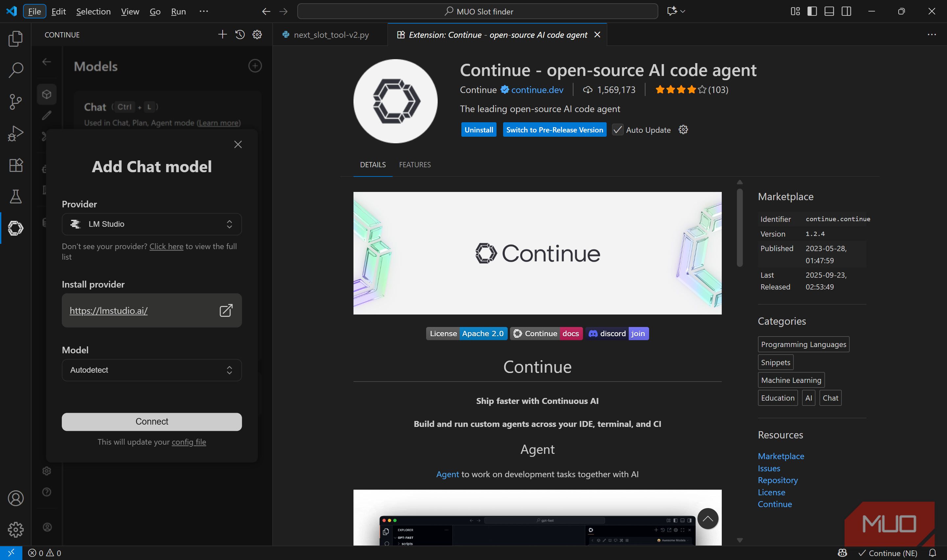
Task: Close the Add Chat model dialog
Action: pyautogui.click(x=238, y=145)
